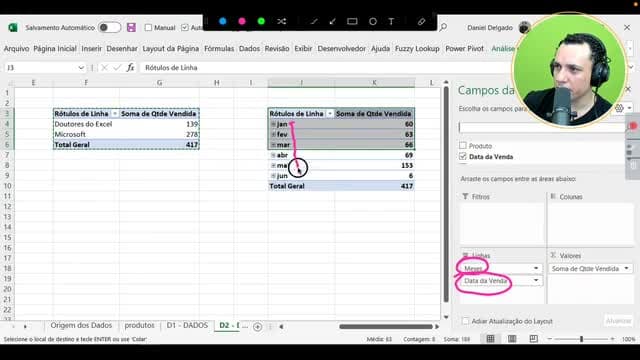Open the Power Pivot ribbon tab
This screenshot has width=640, height=360.
464,49
